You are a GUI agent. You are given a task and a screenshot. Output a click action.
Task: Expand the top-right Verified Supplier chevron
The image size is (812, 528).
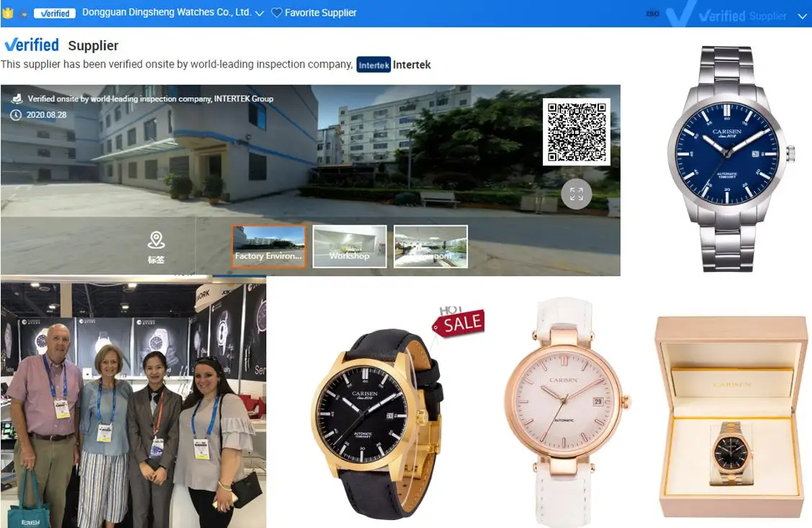click(803, 16)
